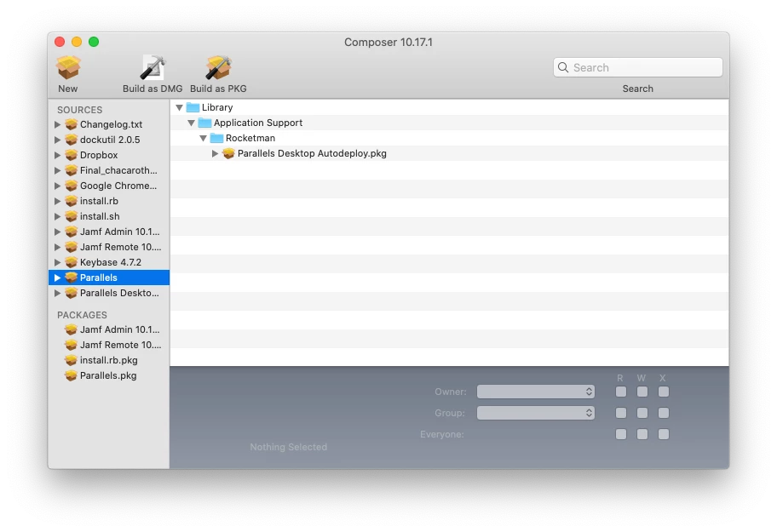The height and width of the screenshot is (532, 777).
Task: Select 'Google Chrome...' source text
Action: point(118,186)
